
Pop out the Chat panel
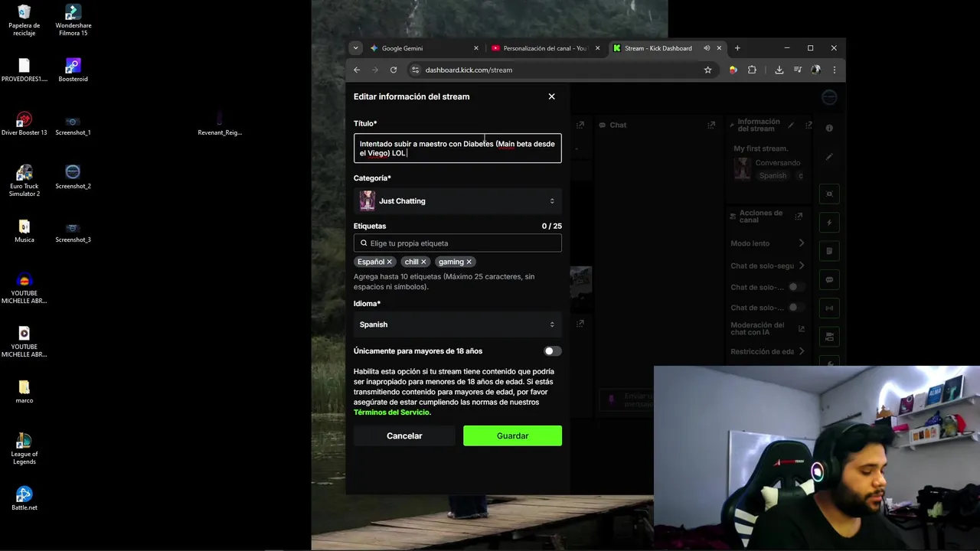711,125
